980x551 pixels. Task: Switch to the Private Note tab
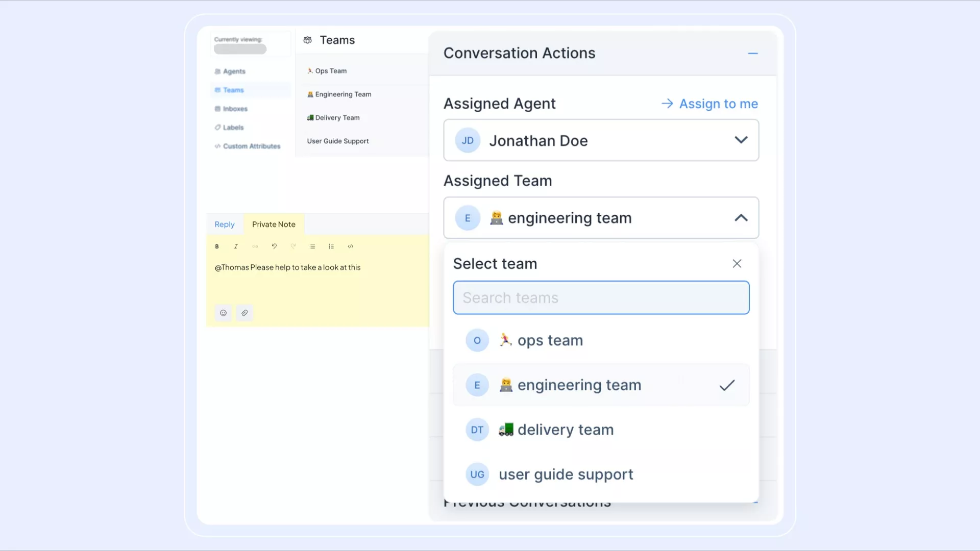(274, 224)
